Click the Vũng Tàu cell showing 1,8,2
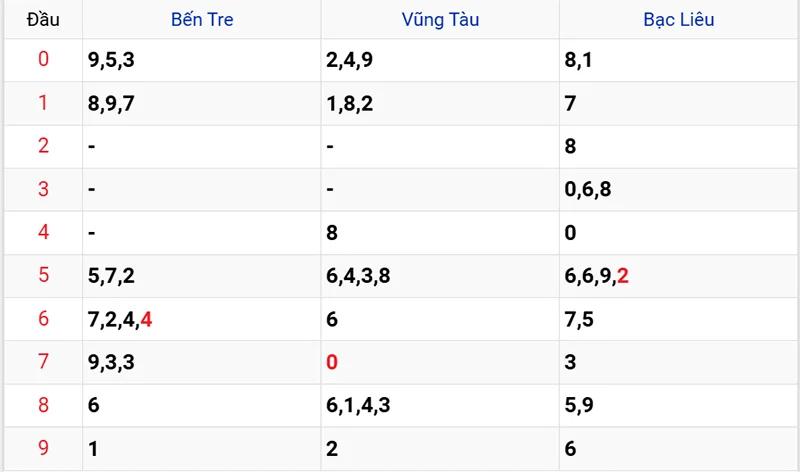 pos(350,104)
